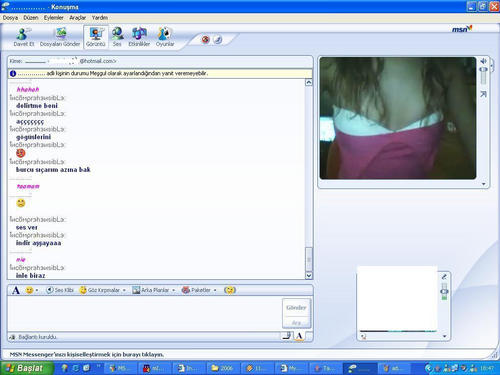Click inside the message input field

click(145, 314)
